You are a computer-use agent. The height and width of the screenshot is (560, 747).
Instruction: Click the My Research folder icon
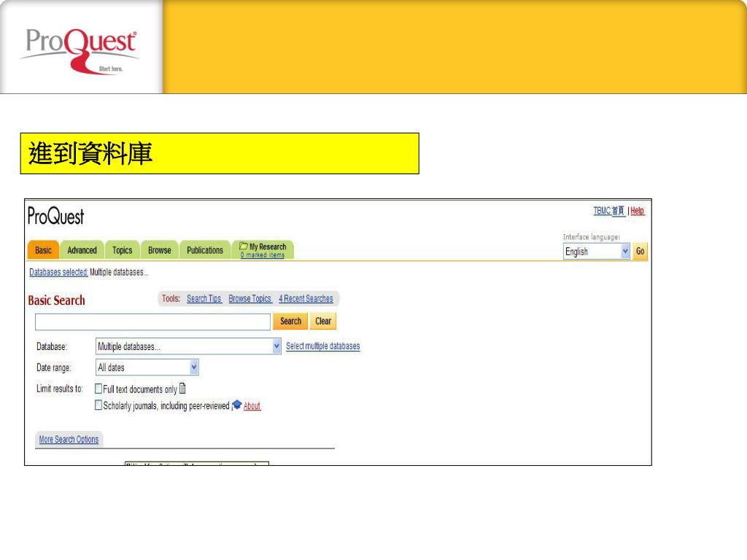click(x=244, y=246)
